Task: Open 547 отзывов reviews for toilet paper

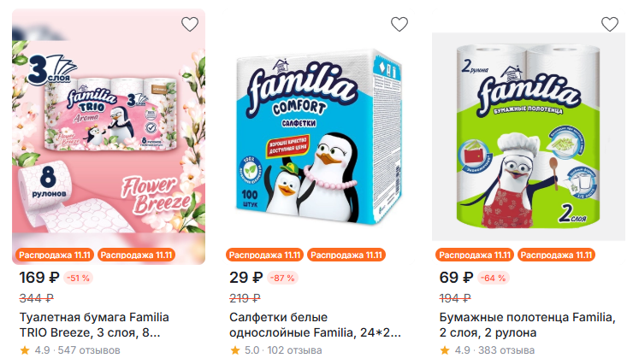Action: 89,350
